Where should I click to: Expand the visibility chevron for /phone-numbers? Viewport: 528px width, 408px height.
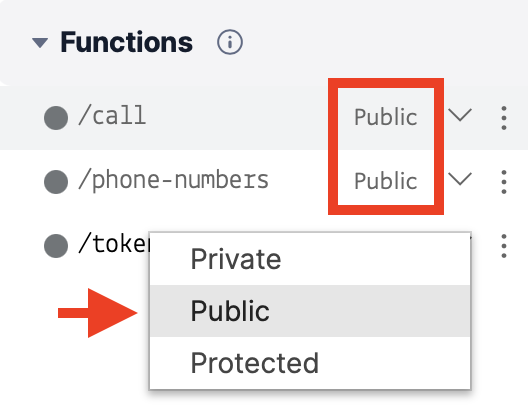point(460,179)
